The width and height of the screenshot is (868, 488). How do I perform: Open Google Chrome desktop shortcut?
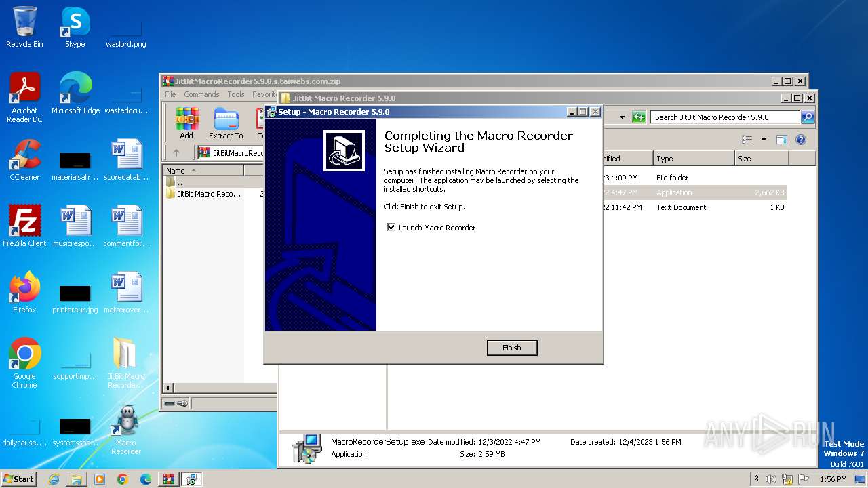point(24,363)
